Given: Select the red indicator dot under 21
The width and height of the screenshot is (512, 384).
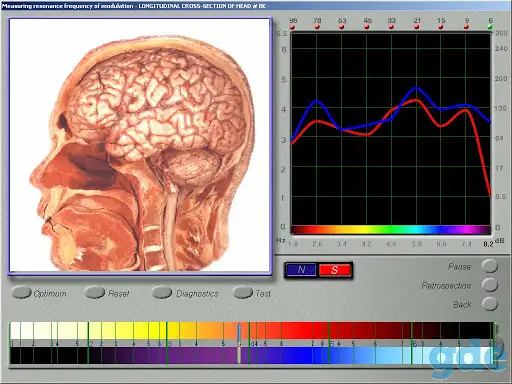Looking at the screenshot, I should coord(417,27).
